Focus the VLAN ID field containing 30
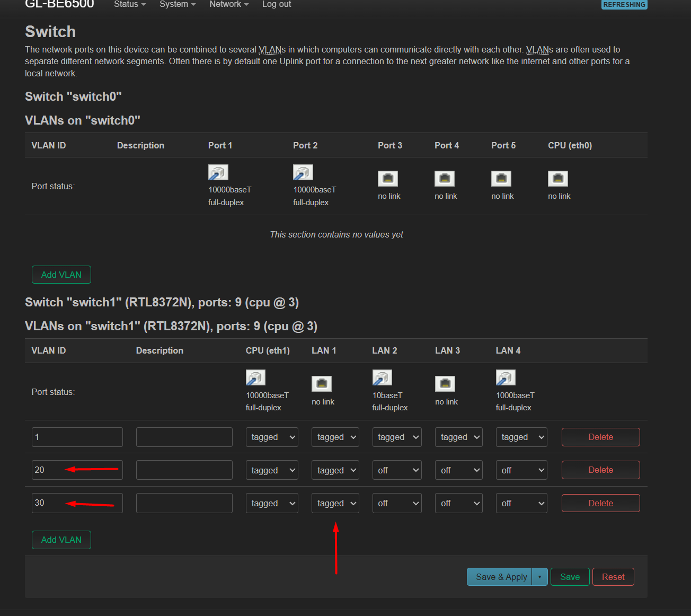 pyautogui.click(x=77, y=503)
